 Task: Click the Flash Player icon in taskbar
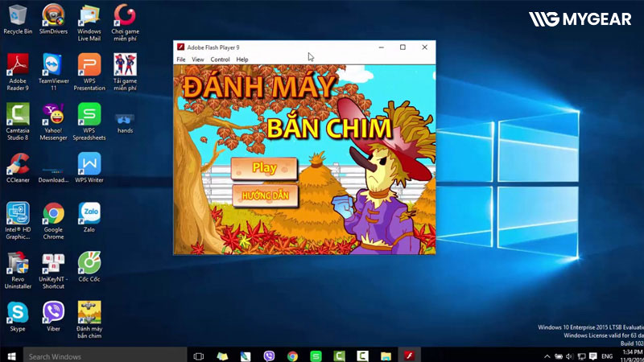tap(409, 356)
